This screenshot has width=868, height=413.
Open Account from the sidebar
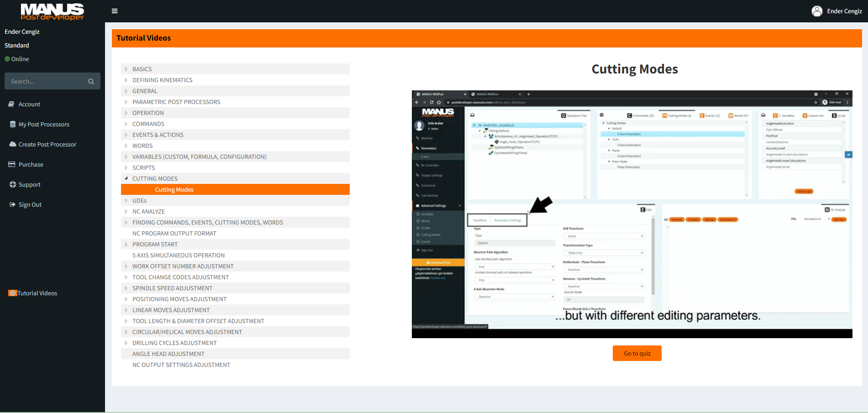(x=29, y=105)
